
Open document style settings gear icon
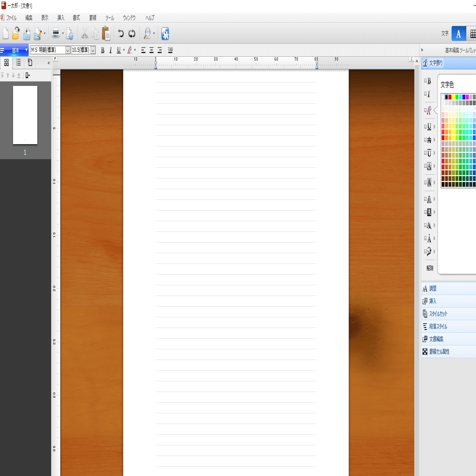pyautogui.click(x=69, y=33)
